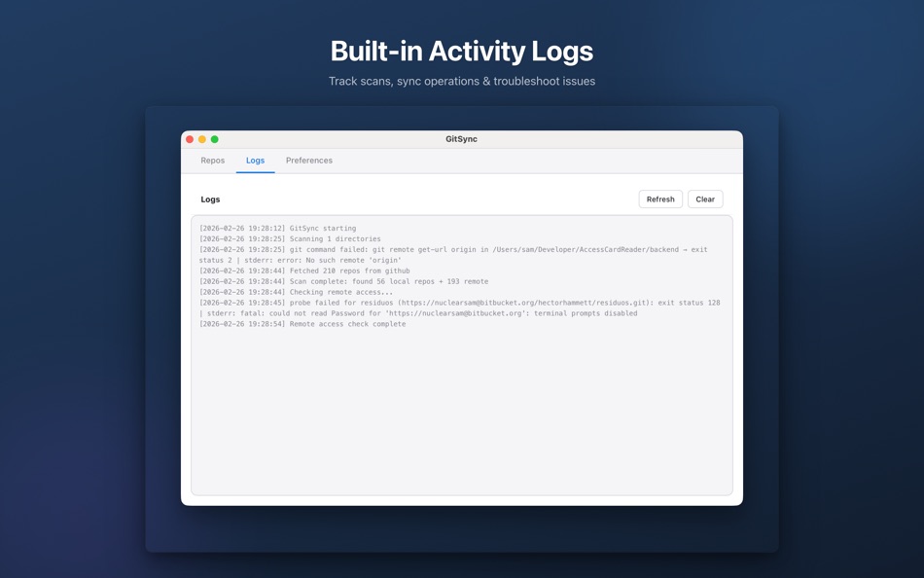
Task: Click inside the log output area
Action: pyautogui.click(x=462, y=409)
